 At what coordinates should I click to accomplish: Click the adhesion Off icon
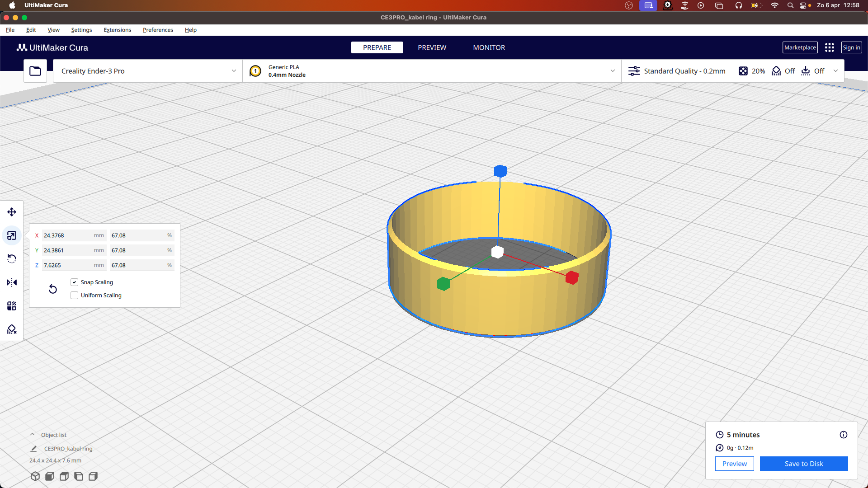pyautogui.click(x=806, y=71)
